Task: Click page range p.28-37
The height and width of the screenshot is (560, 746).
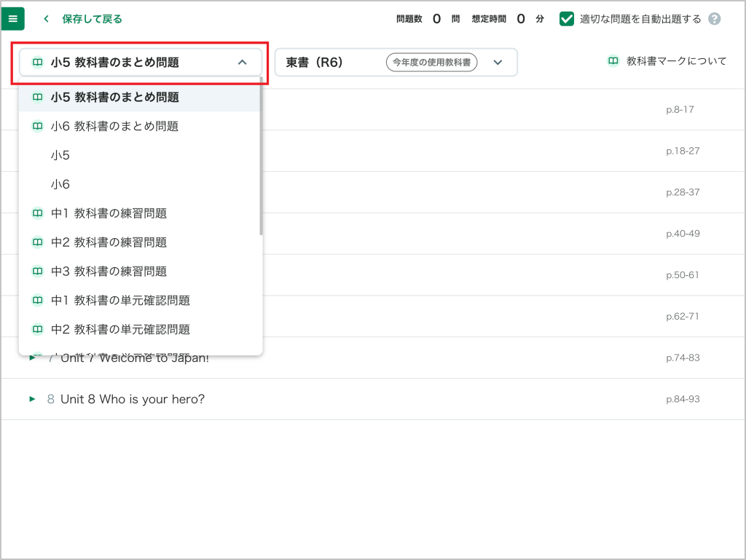Action: pos(683,192)
